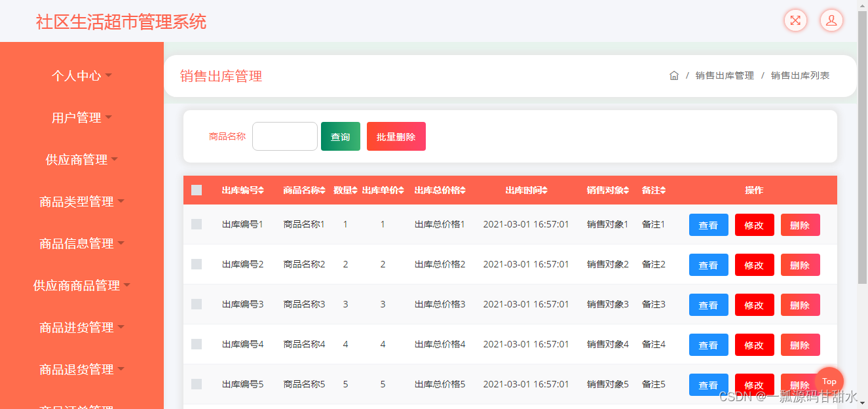The image size is (868, 409).
Task: Click 查看 for row 出库编号3
Action: tap(709, 305)
